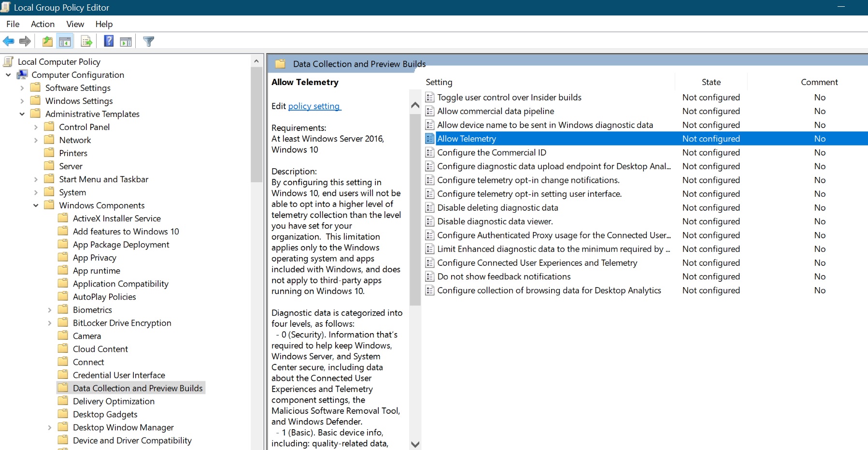Open the Help menu

(x=104, y=24)
